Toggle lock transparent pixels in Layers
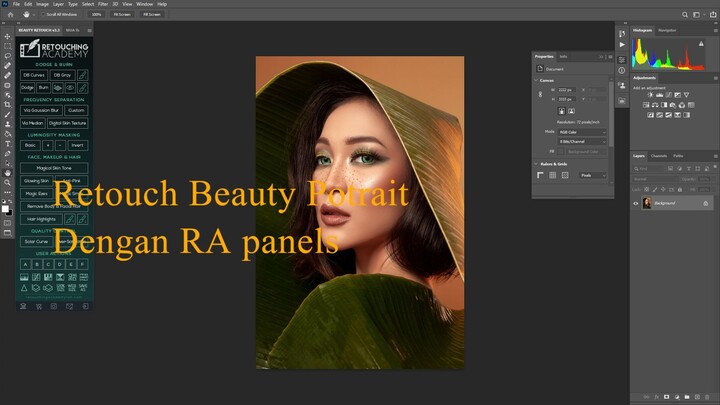Viewport: 720px width, 405px height. click(x=647, y=189)
